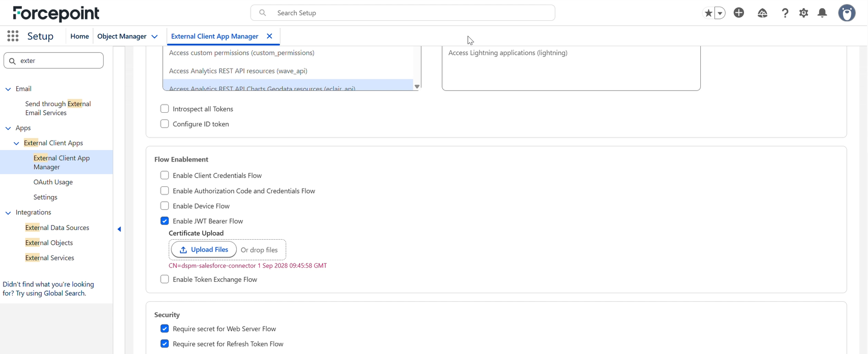The image size is (868, 354).
Task: Check Enable Token Exchange Flow
Action: pos(165,279)
